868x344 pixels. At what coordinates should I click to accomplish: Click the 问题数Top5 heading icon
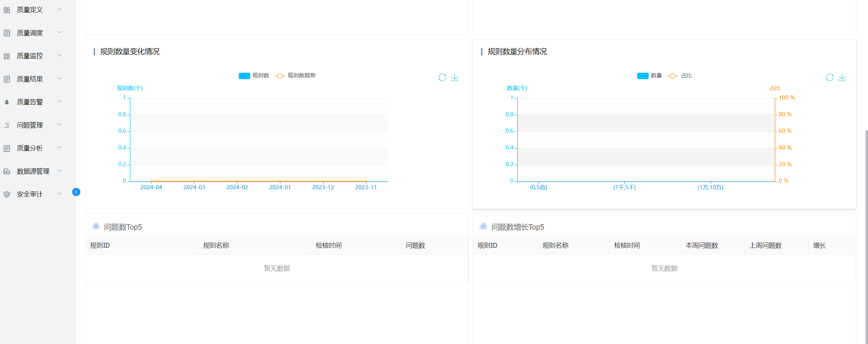click(x=96, y=226)
